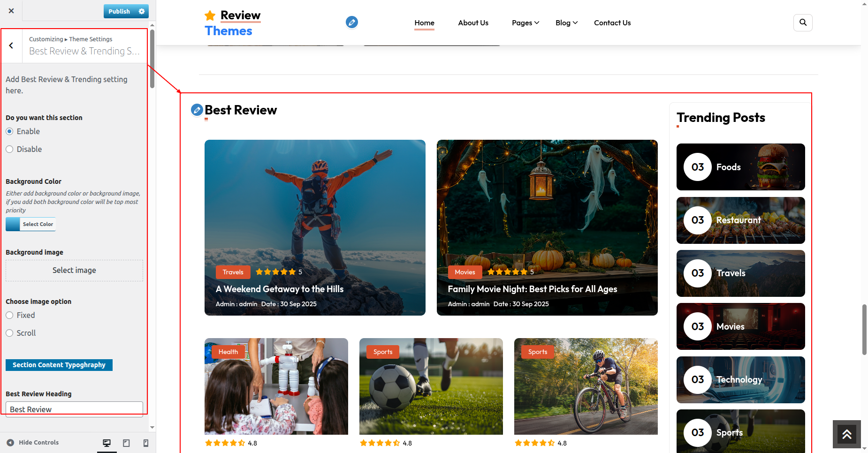Open the About Us menu item

point(473,23)
